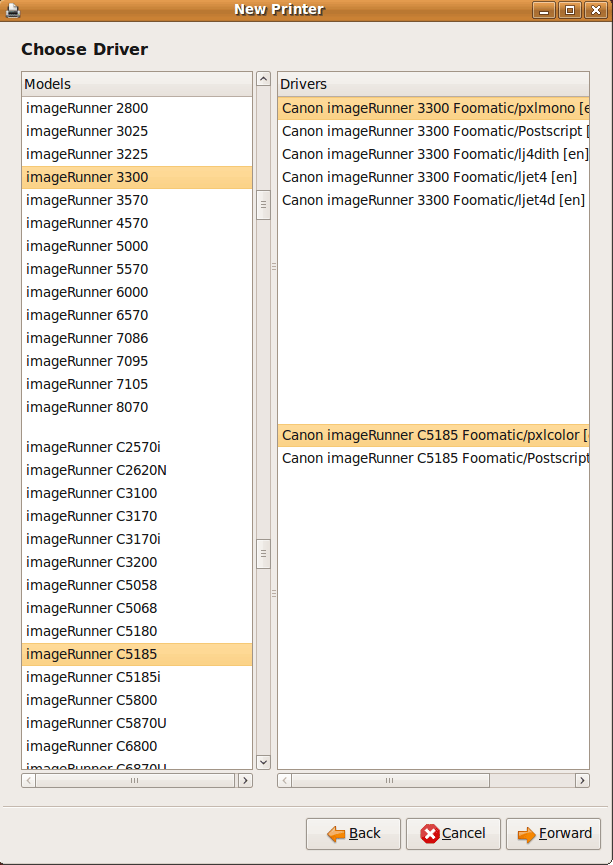Select model imageRunner 5000

[x=137, y=246]
